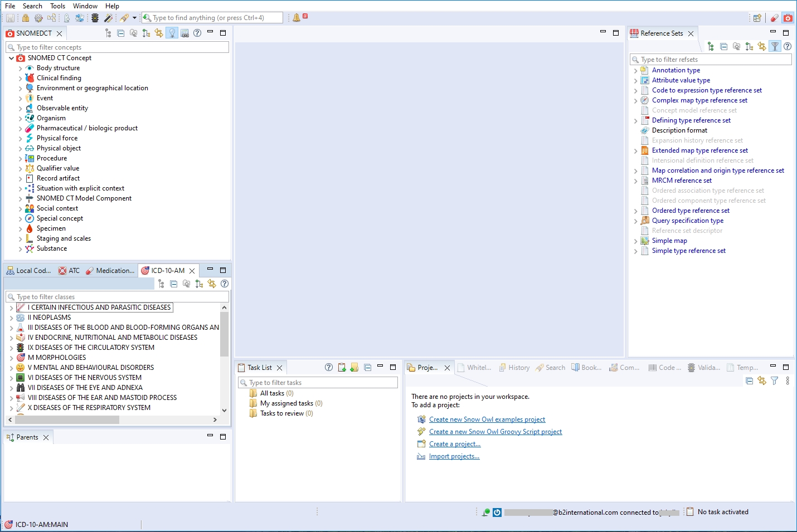The height and width of the screenshot is (532, 797).
Task: Click the padlock icon in main toolbar
Action: [26, 18]
